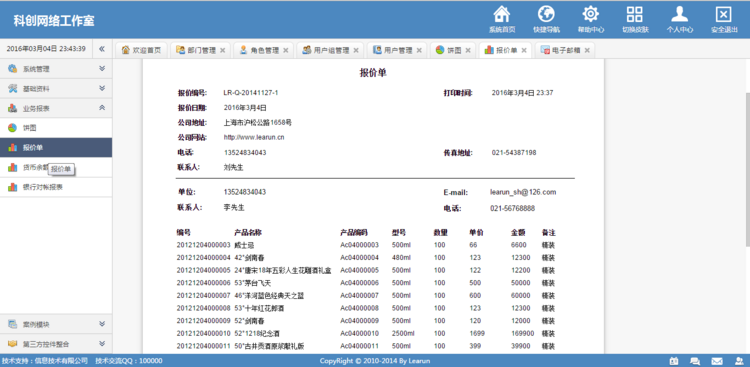Click 技术交流QQ：100000 footer text
750x367 pixels.
(x=129, y=361)
